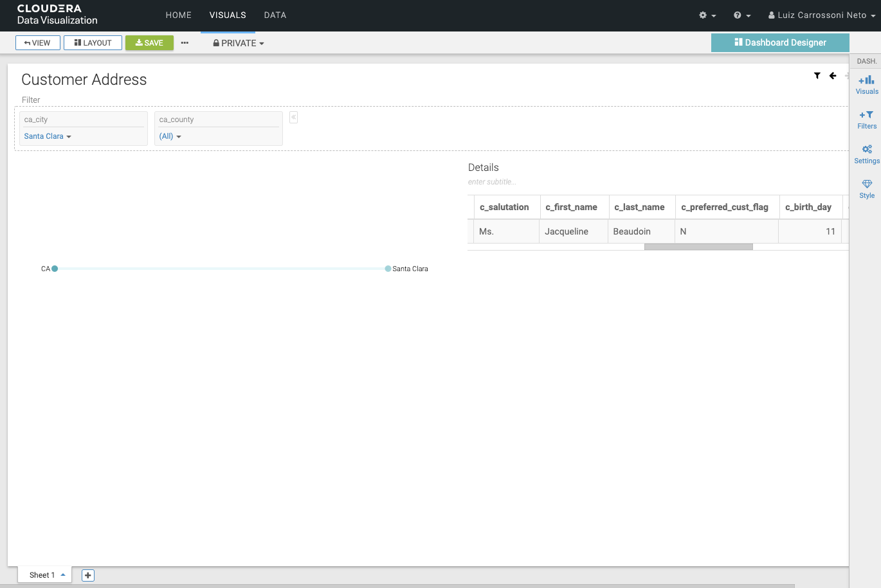Click the Santa Clara slider handle

point(387,269)
